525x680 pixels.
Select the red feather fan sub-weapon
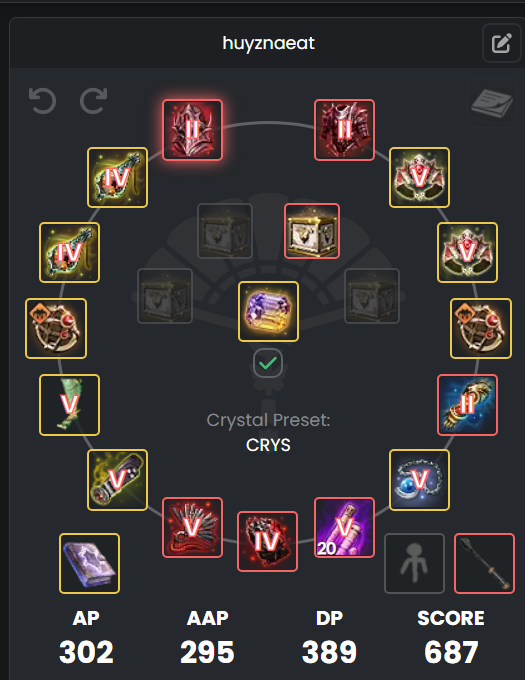192,527
